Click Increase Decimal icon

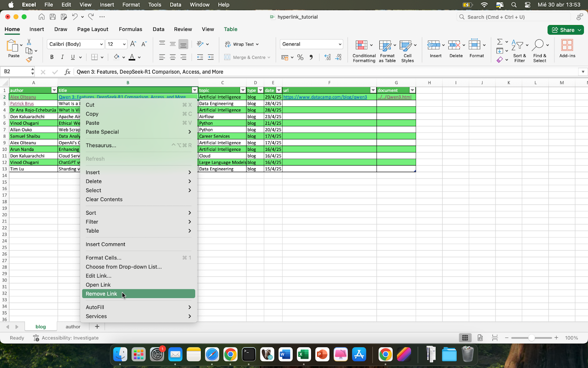click(x=328, y=57)
